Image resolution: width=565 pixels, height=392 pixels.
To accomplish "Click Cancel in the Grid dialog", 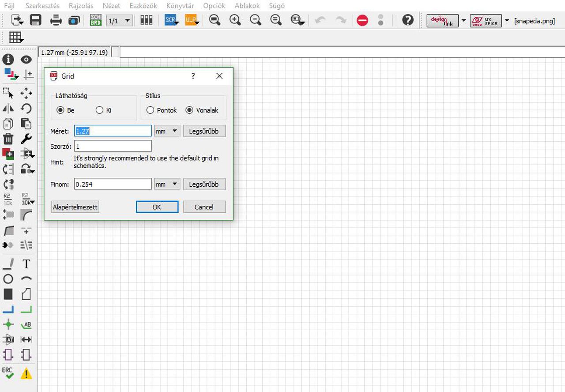I will (204, 207).
